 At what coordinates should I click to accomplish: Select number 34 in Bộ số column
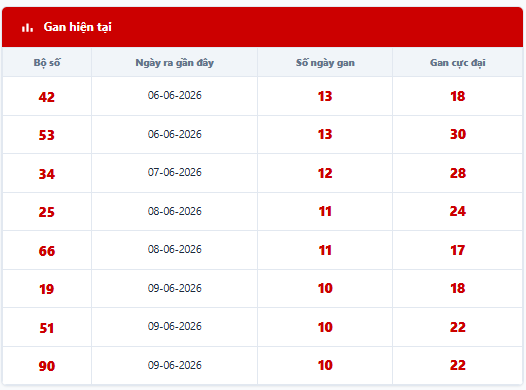tap(47, 174)
